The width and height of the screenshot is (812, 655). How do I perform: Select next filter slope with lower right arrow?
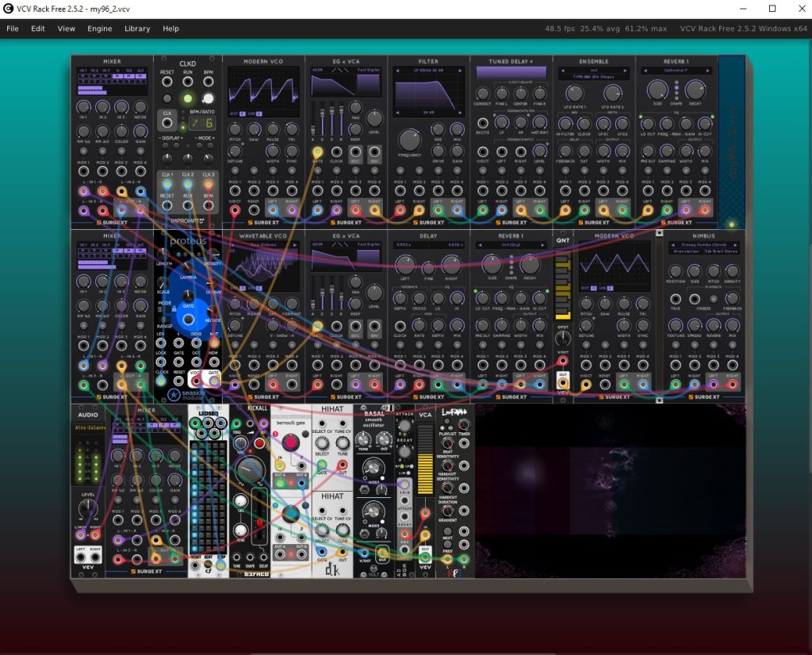[x=459, y=113]
